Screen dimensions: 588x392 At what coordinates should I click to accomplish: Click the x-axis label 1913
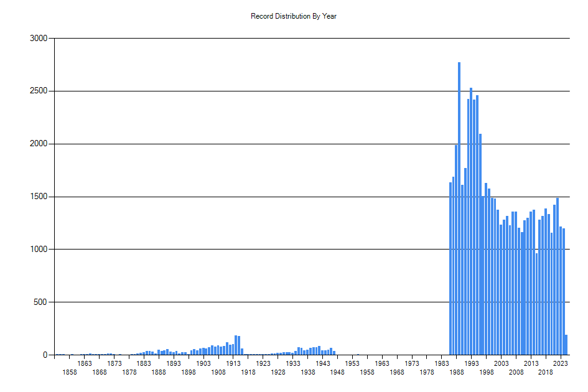pos(233,363)
